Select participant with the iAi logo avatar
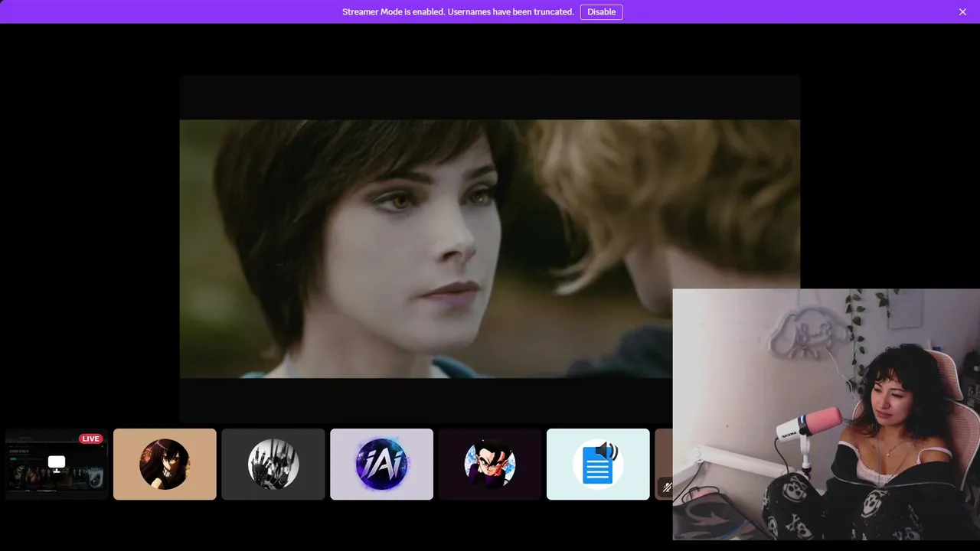This screenshot has width=980, height=551. 381,464
